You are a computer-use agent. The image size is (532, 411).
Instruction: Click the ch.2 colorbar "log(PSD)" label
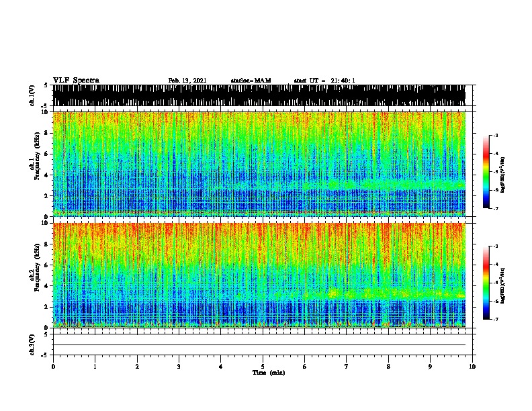[x=503, y=285]
